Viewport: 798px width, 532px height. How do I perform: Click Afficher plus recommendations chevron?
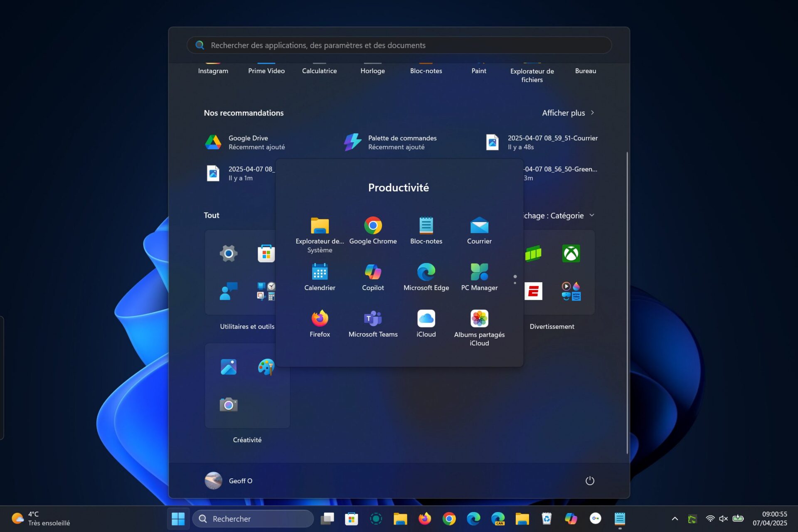click(592, 113)
